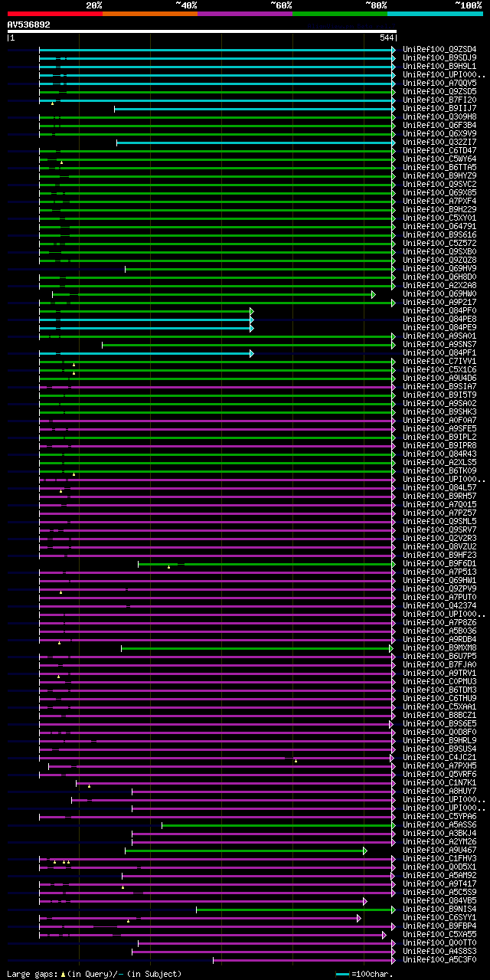This screenshot has width=490, height=980.
Task: Click the query end position 544
Action: click(x=387, y=38)
